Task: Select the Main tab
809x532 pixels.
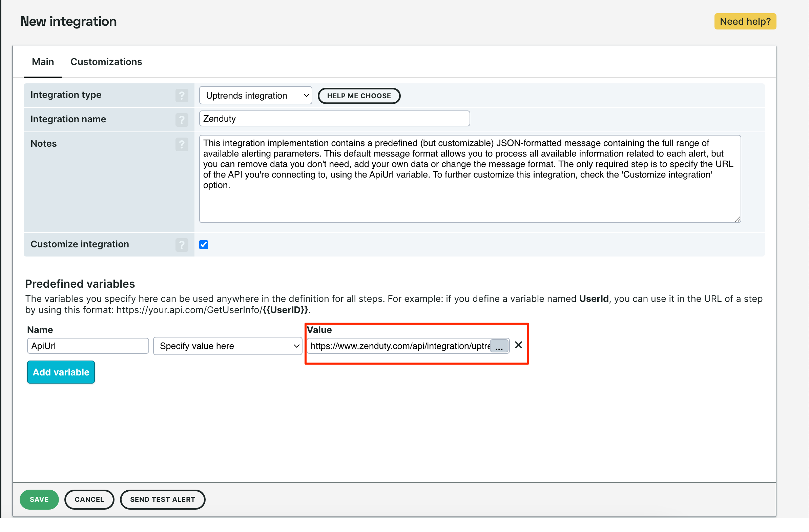Action: 43,62
